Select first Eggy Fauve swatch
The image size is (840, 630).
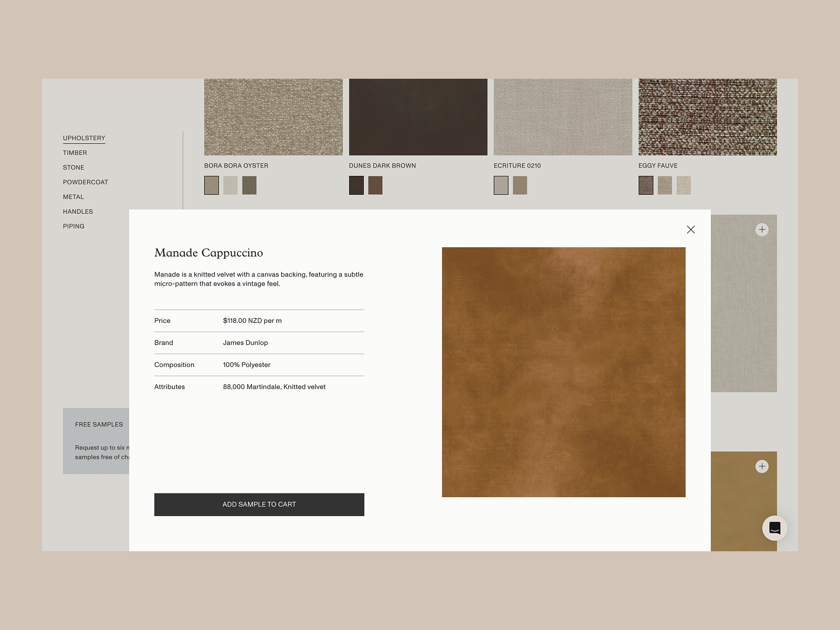pos(646,185)
